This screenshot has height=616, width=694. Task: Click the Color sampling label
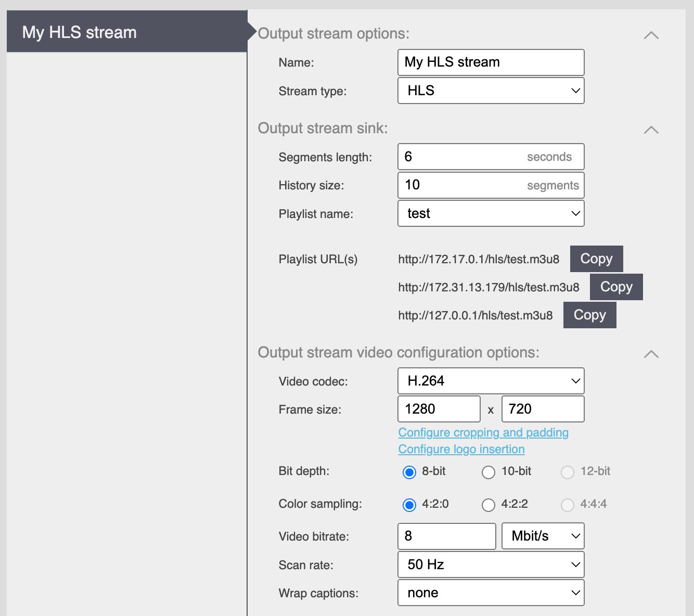[x=320, y=504]
